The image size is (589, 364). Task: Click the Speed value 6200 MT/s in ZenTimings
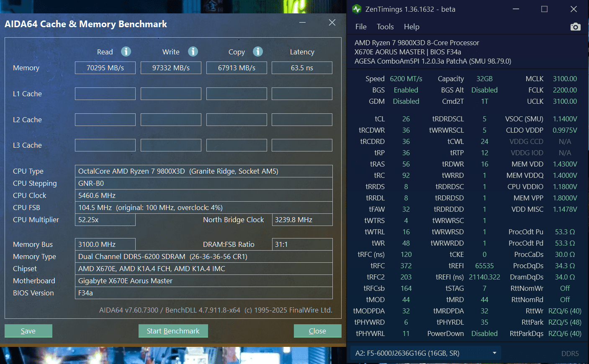coord(406,79)
